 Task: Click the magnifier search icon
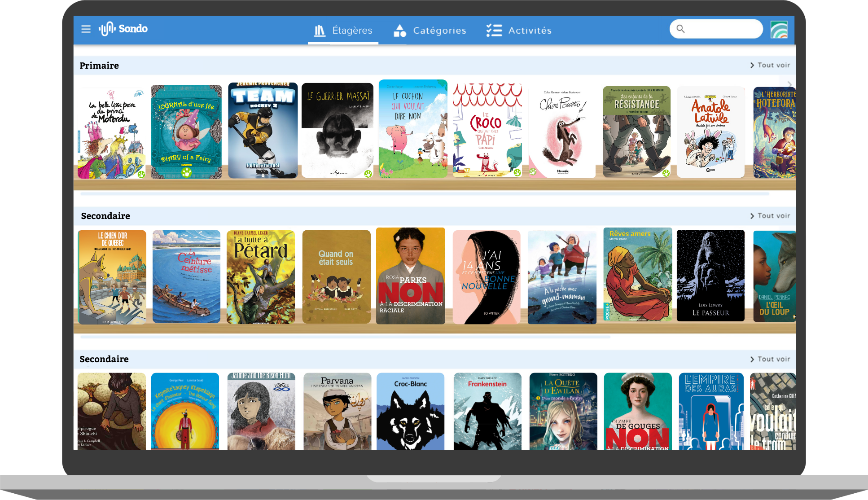point(680,29)
